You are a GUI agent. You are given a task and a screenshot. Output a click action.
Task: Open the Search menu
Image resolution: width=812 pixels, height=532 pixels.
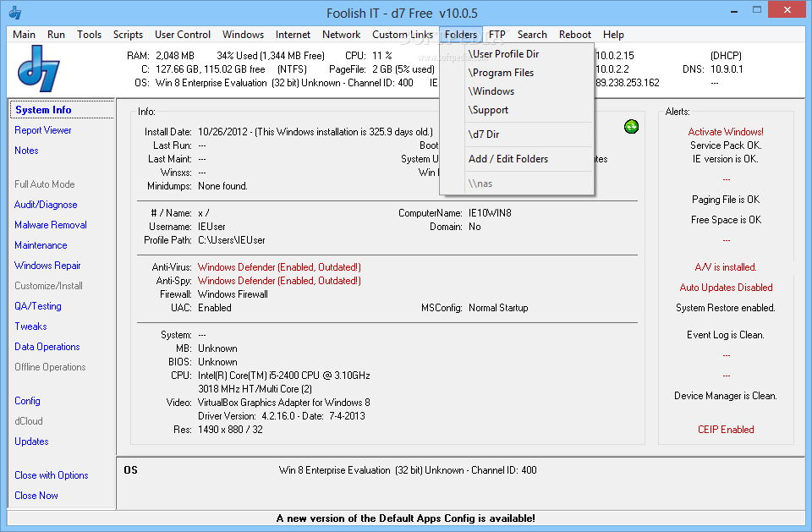pos(532,35)
